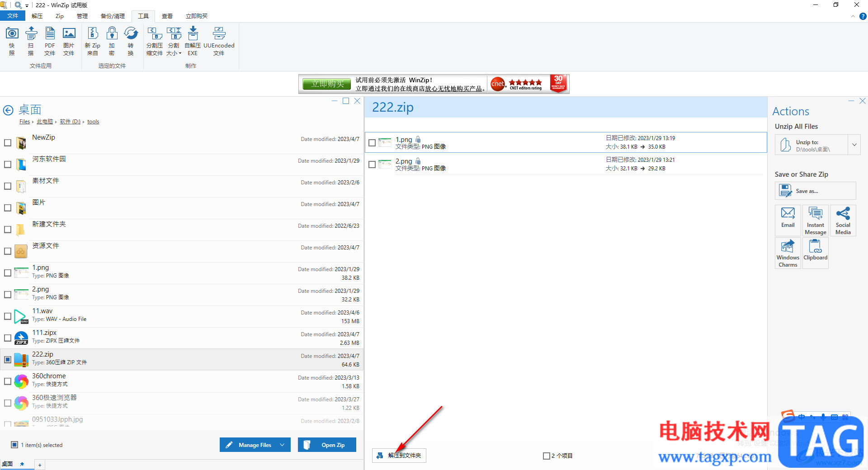The image size is (868, 470).
Task: Open the 图片文件 image tool
Action: [69, 41]
